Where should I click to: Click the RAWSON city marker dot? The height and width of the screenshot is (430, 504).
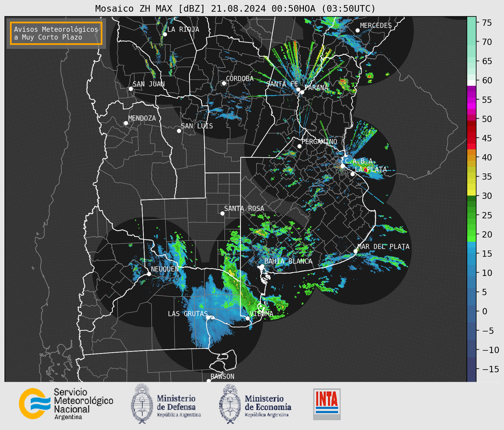[x=209, y=381]
